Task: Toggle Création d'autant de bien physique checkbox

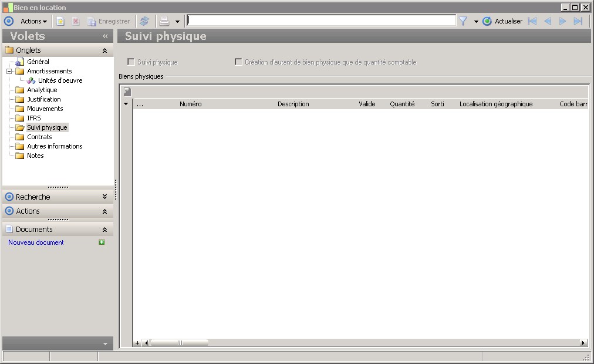Action: click(238, 62)
